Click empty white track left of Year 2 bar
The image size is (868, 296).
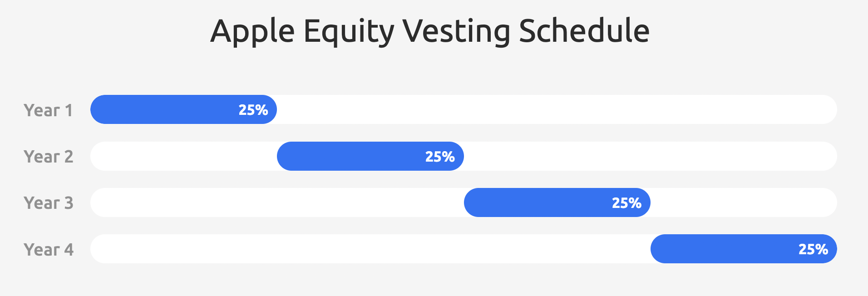(x=182, y=156)
